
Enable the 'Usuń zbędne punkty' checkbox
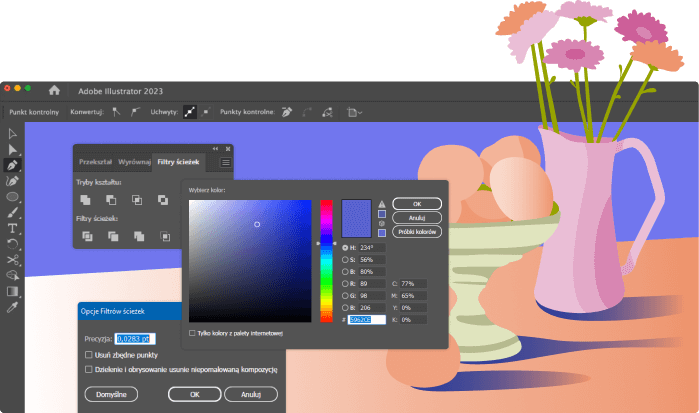click(89, 355)
